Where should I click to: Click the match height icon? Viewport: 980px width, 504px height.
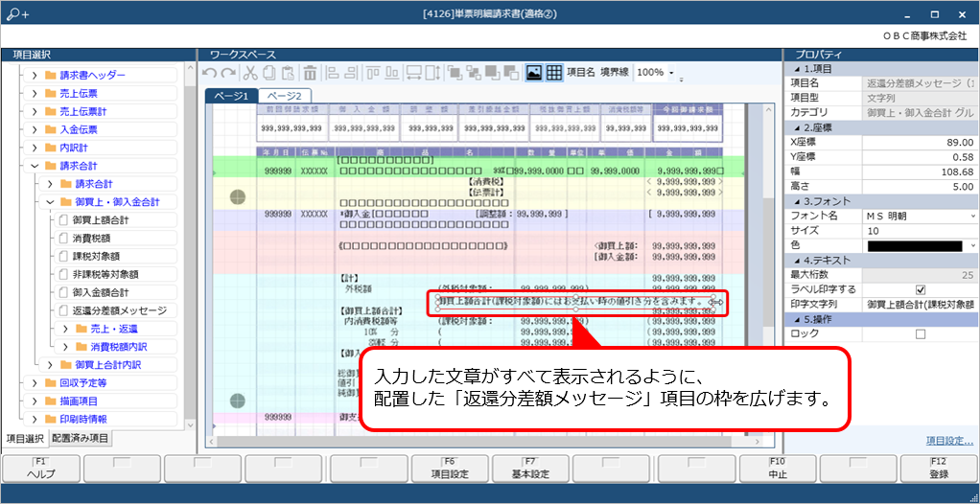pos(432,73)
